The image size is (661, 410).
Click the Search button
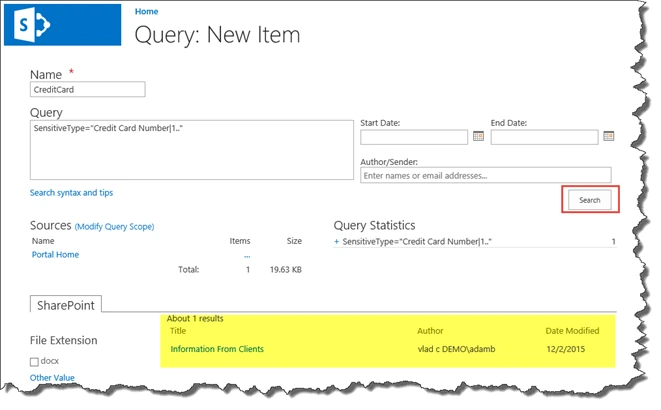pos(589,200)
